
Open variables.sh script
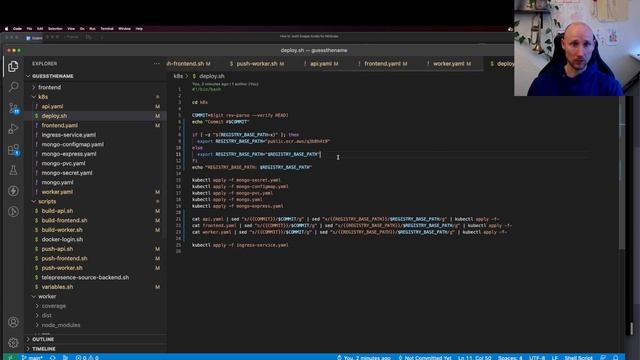pyautogui.click(x=57, y=287)
